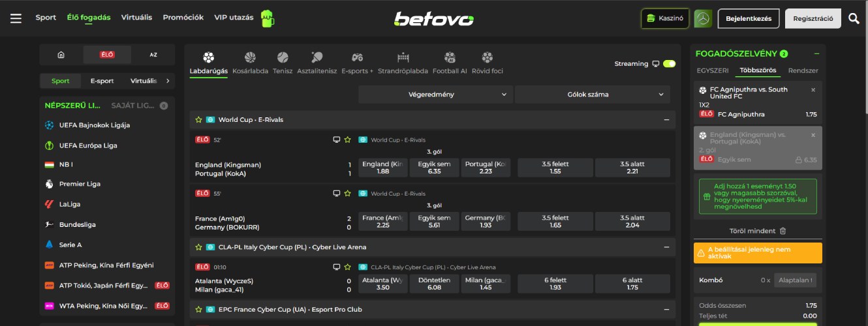Star the CLA-PL Italy Cyber Cup league header
The height and width of the screenshot is (326, 868).
(x=198, y=247)
